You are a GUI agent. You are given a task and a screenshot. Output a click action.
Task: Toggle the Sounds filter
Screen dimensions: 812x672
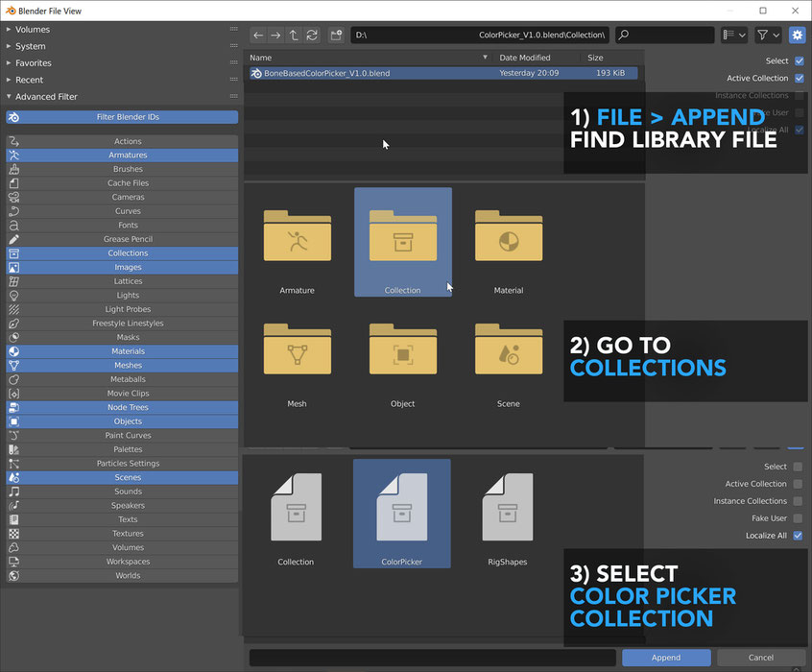tap(122, 492)
